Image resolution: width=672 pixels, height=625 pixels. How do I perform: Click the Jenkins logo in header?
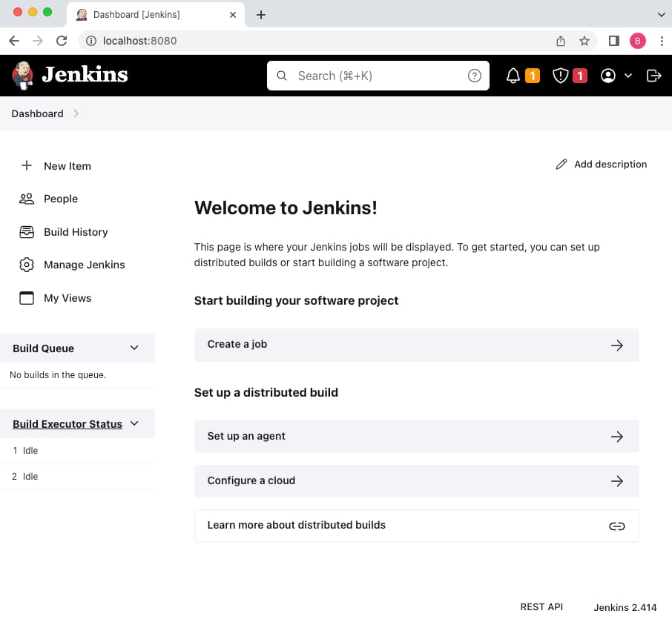pos(70,75)
